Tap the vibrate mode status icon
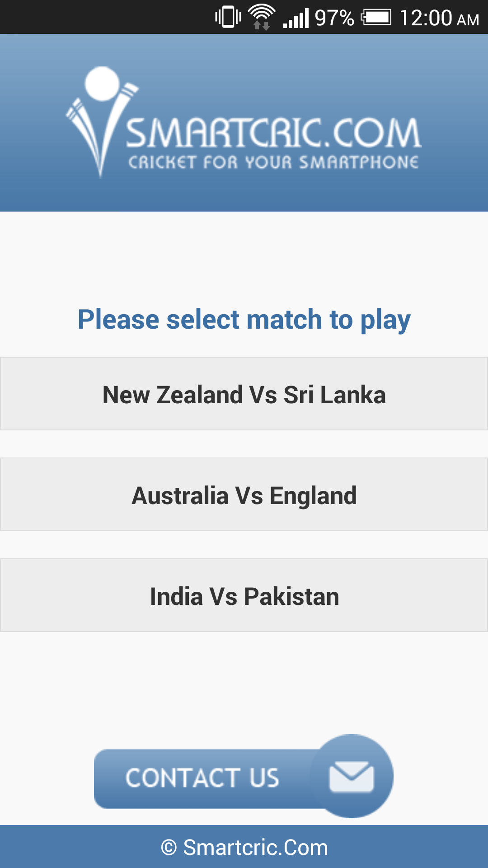This screenshot has width=488, height=868. (x=228, y=17)
